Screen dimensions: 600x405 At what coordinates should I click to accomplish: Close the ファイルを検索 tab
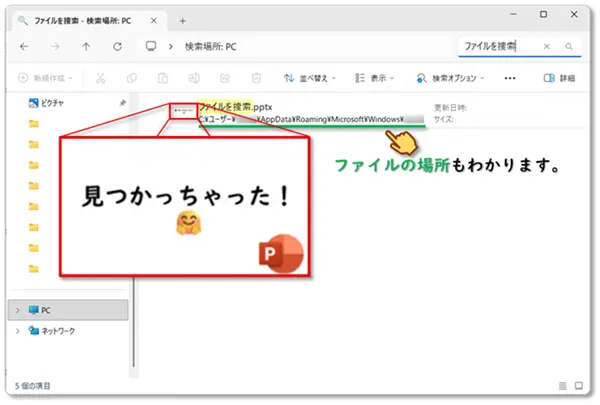point(154,21)
